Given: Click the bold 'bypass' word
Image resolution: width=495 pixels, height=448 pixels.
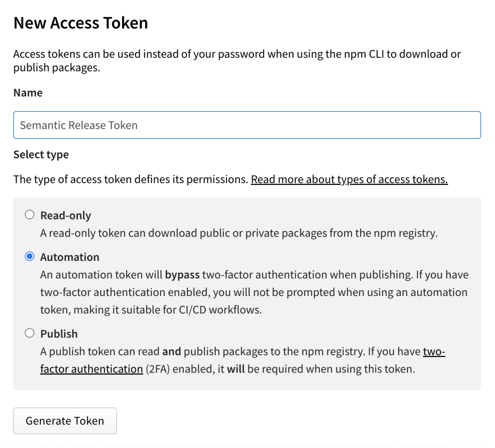Looking at the screenshot, I should 182,275.
